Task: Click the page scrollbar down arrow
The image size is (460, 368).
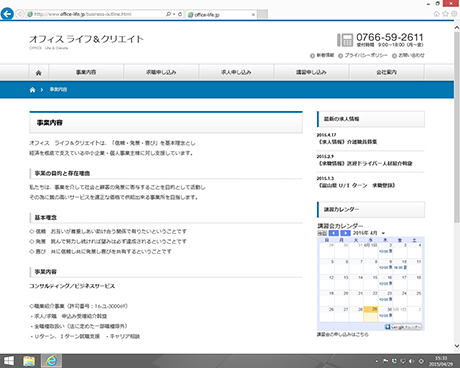Action: pyautogui.click(x=457, y=346)
